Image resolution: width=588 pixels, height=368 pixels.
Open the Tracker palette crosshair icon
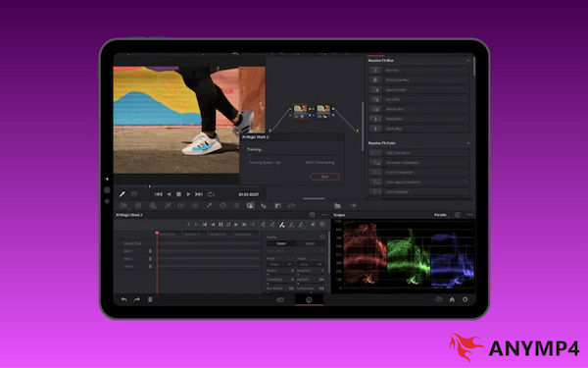click(236, 205)
